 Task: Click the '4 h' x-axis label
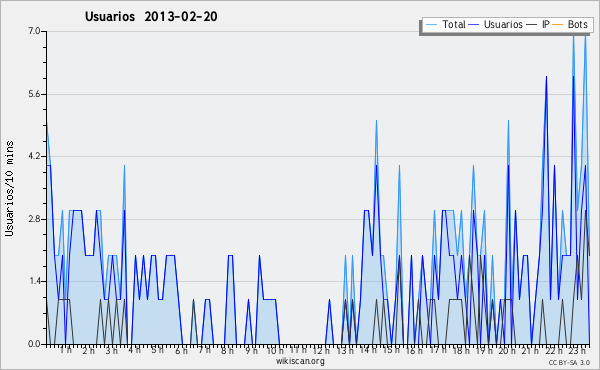click(x=134, y=350)
